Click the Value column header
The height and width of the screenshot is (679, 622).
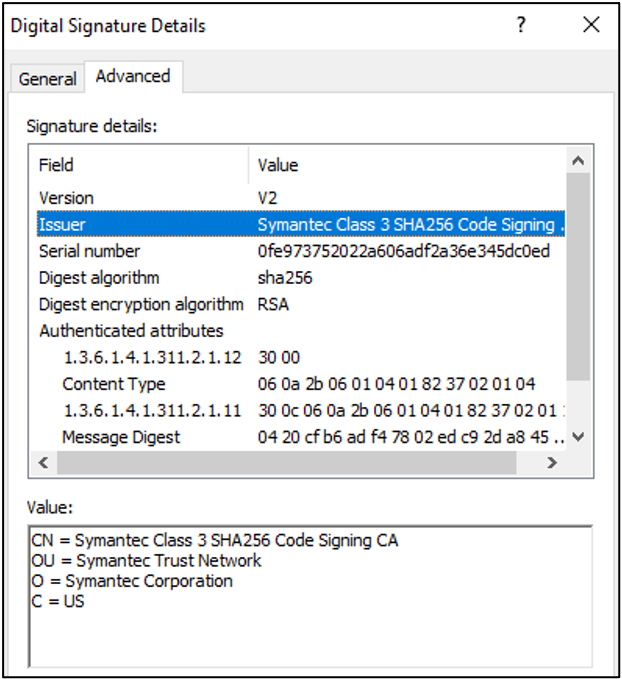407,165
